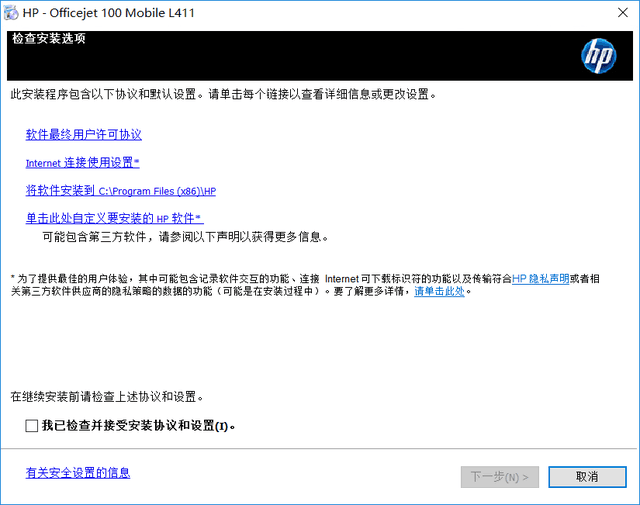This screenshot has height=505, width=640.
Task: Click the installer icon in title bar
Action: [11, 13]
